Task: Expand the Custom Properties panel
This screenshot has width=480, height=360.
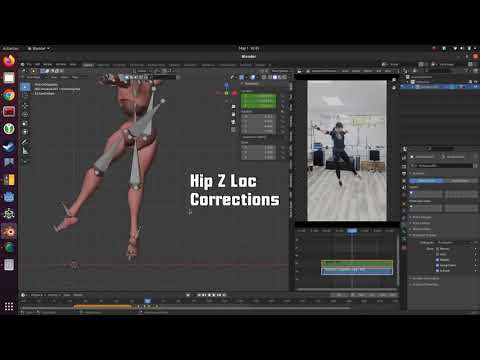Action: click(x=426, y=285)
